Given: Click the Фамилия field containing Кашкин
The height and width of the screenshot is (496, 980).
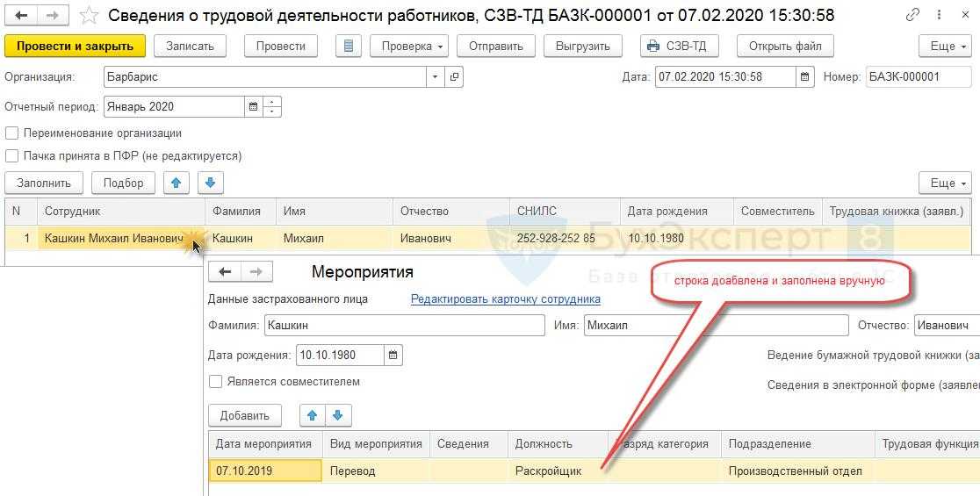Looking at the screenshot, I should coord(404,326).
